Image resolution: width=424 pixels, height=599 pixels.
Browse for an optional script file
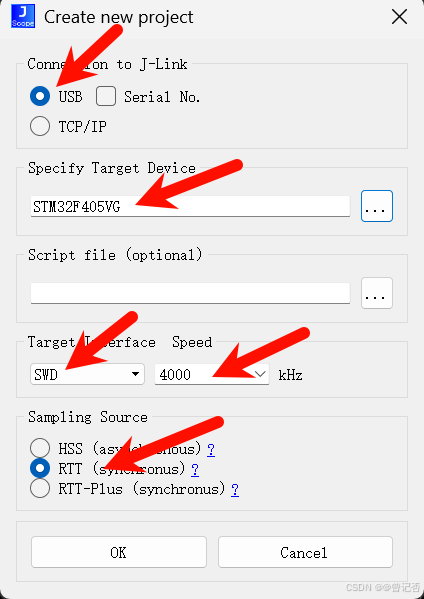(377, 293)
